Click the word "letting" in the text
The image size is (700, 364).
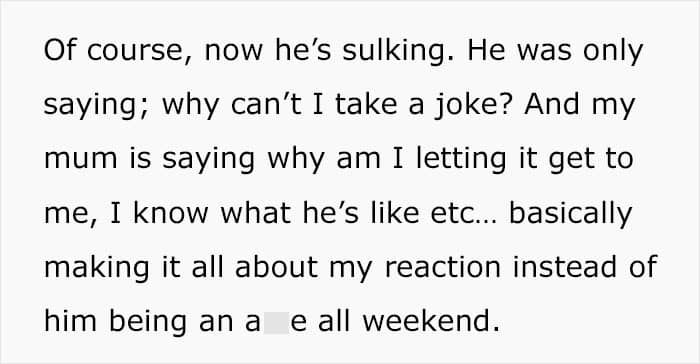click(461, 161)
